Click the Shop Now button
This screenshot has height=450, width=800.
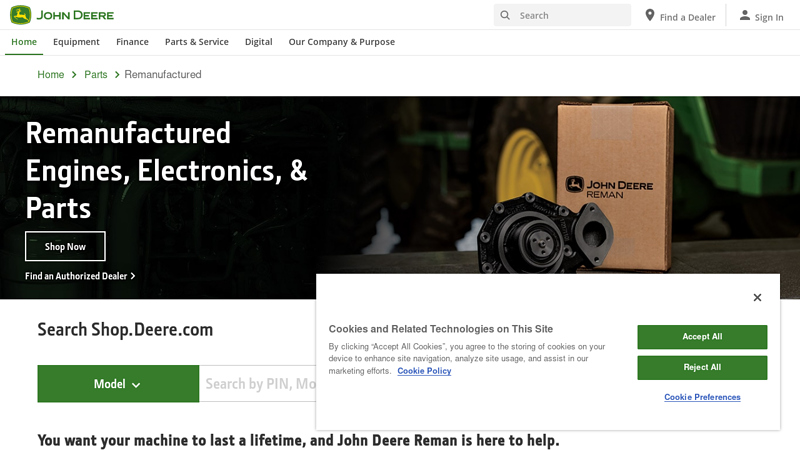[x=65, y=246]
